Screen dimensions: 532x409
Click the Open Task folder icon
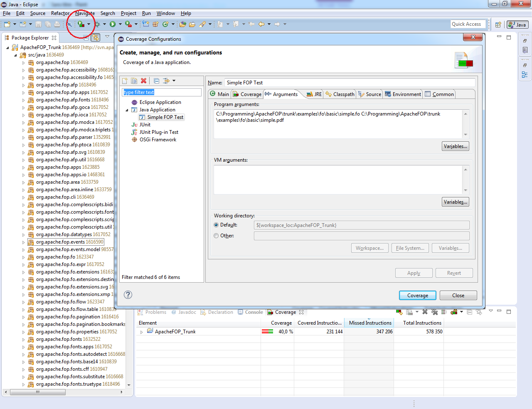click(x=192, y=24)
